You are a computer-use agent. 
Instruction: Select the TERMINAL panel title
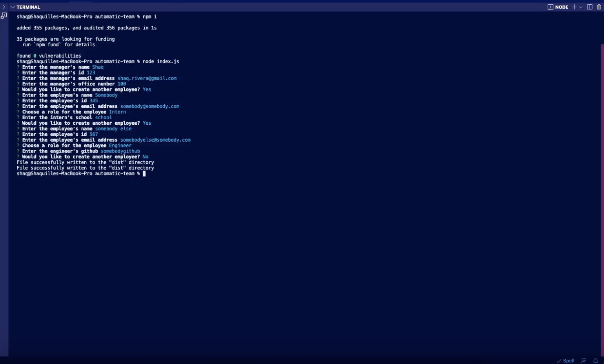(28, 7)
